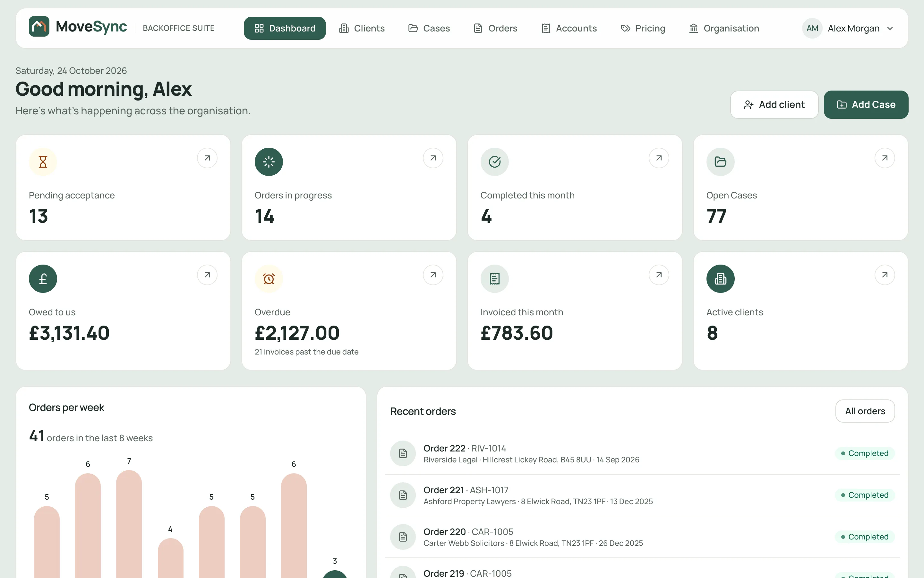924x578 pixels.
Task: Click the chart bar labeled 3
Action: pyautogui.click(x=335, y=574)
